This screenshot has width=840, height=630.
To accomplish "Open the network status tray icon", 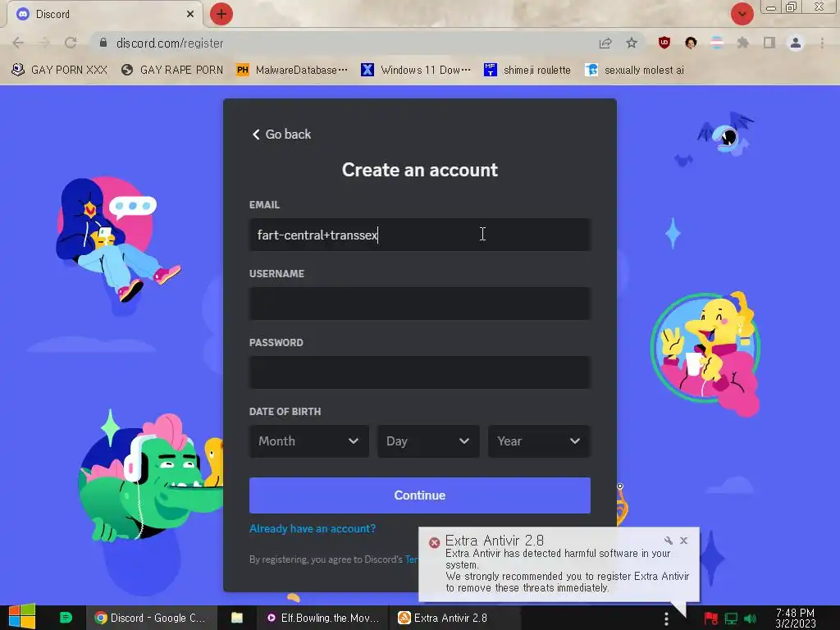I will 731,619.
